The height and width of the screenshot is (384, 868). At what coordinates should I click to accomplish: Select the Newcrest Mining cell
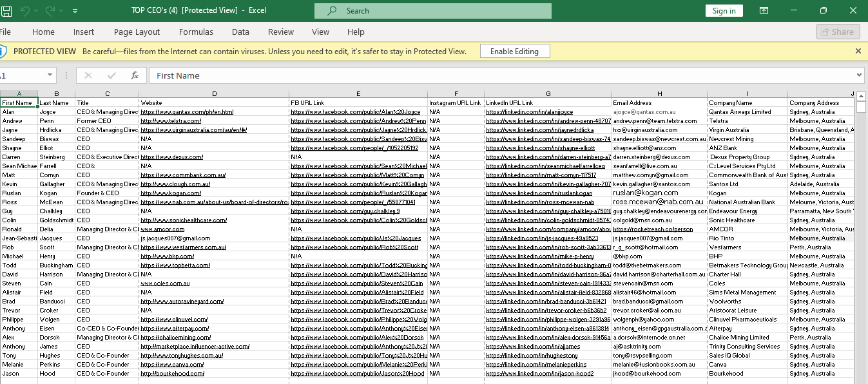[747, 139]
